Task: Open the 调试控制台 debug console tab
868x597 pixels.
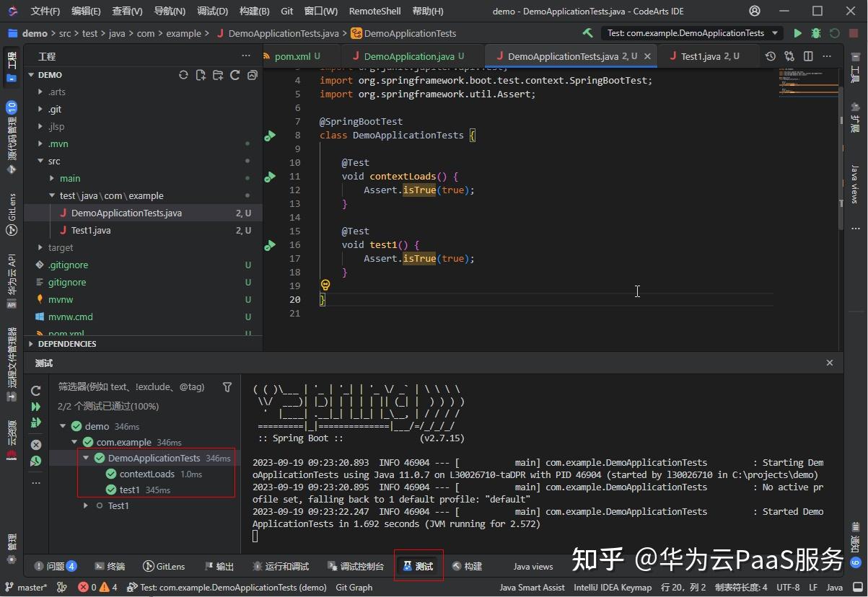Action: point(356,567)
